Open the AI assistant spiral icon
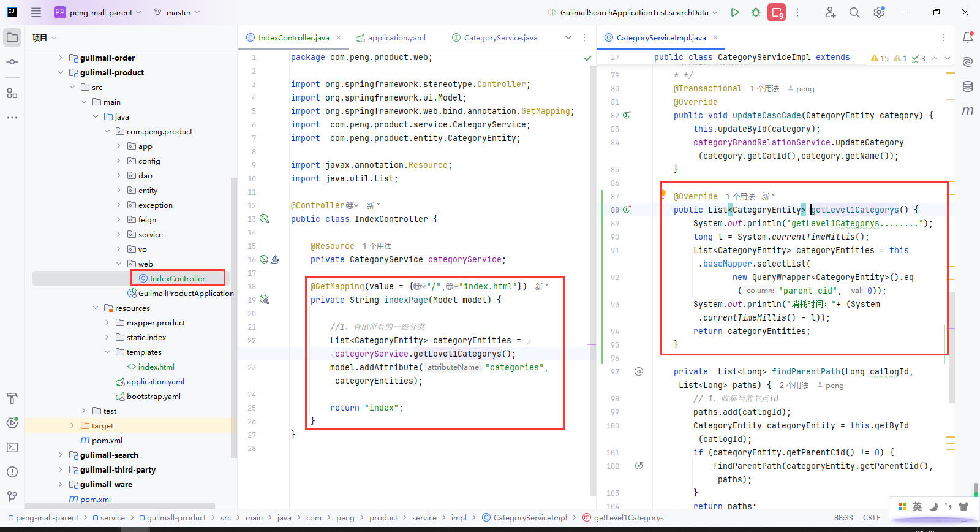Viewport: 980px width, 532px height. [x=968, y=62]
